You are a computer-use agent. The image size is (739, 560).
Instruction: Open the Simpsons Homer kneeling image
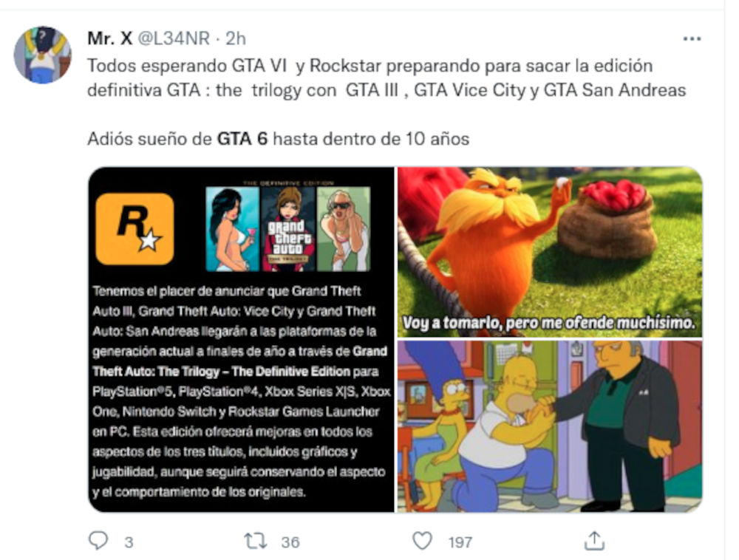coord(550,426)
